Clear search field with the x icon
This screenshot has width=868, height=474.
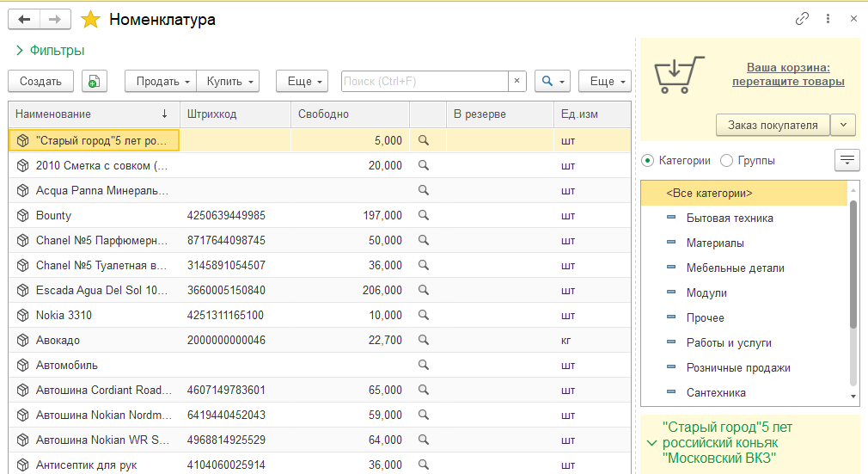(x=517, y=81)
